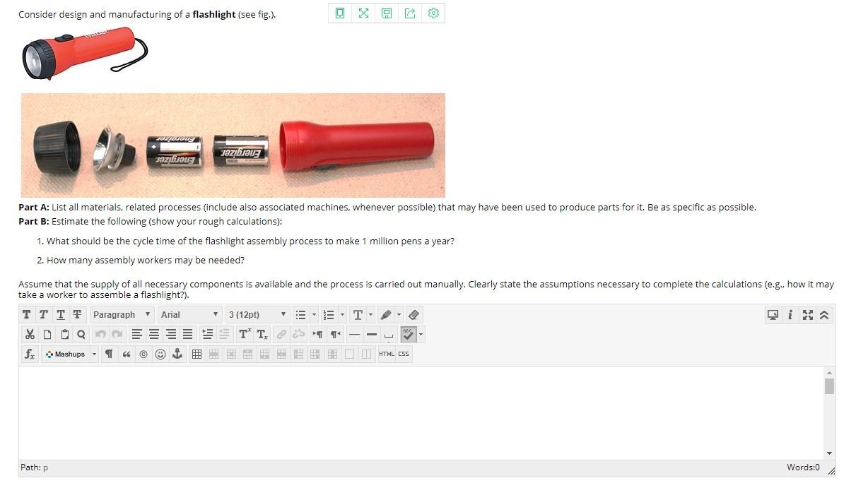Screen dimensions: 868x495
Task: Insert a mathematical formula with the fx tool
Action: [29, 354]
